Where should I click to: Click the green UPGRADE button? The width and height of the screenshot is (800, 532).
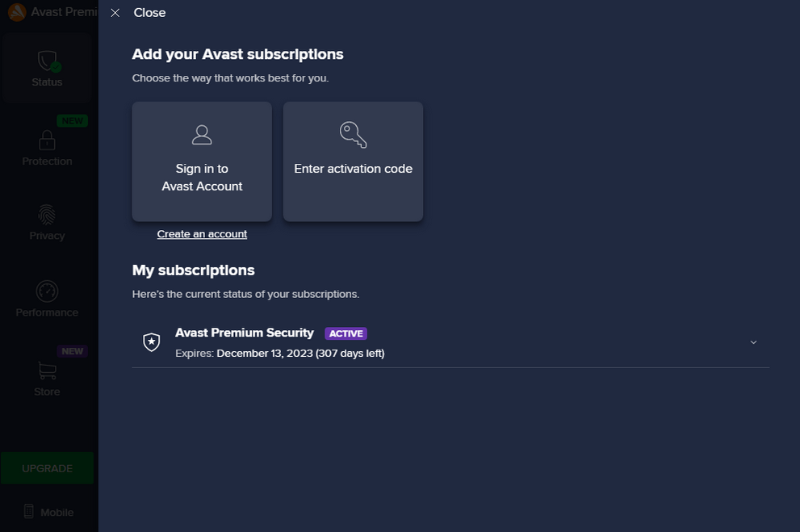(x=47, y=468)
